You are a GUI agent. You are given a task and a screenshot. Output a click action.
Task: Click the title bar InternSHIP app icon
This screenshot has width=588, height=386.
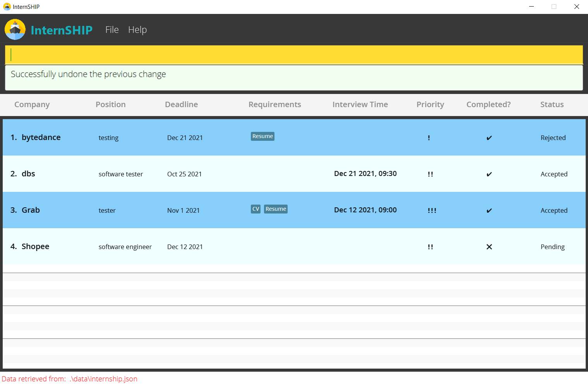7,7
